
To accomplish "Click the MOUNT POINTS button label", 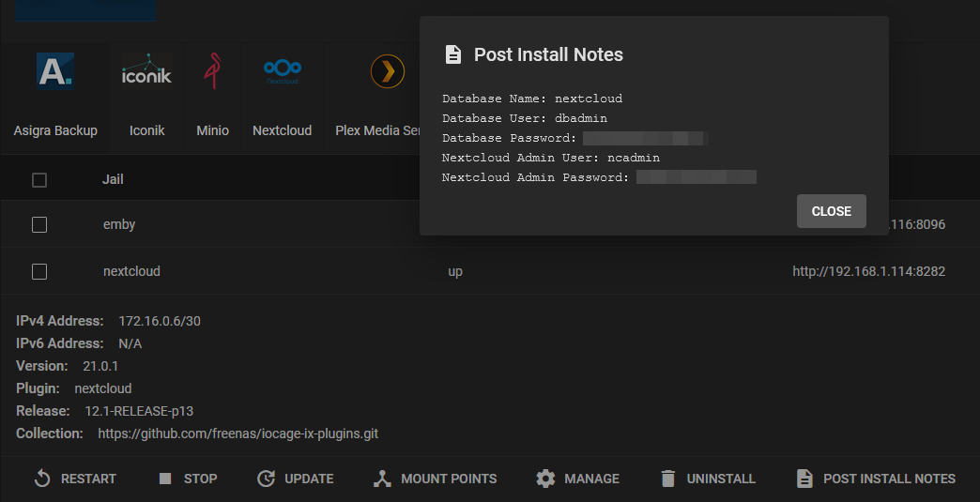I will (449, 479).
